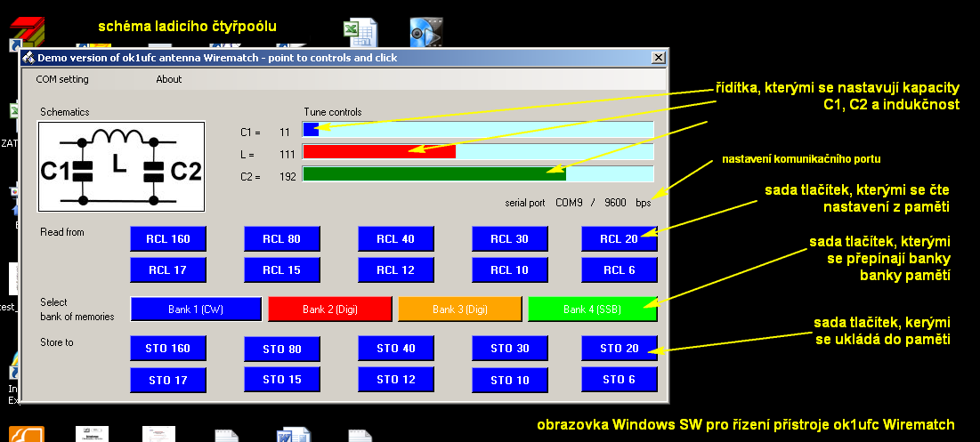Click the RCL 6 button
This screenshot has width=980, height=442.
[620, 269]
